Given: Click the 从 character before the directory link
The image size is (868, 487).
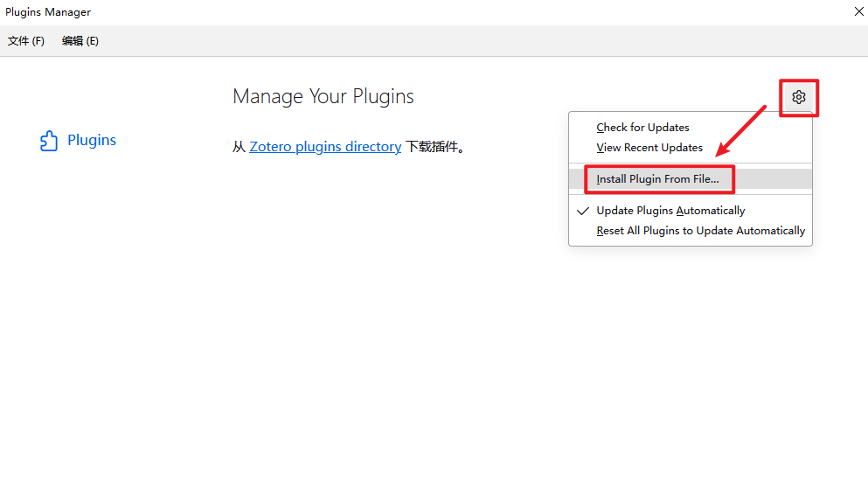Looking at the screenshot, I should tap(239, 147).
